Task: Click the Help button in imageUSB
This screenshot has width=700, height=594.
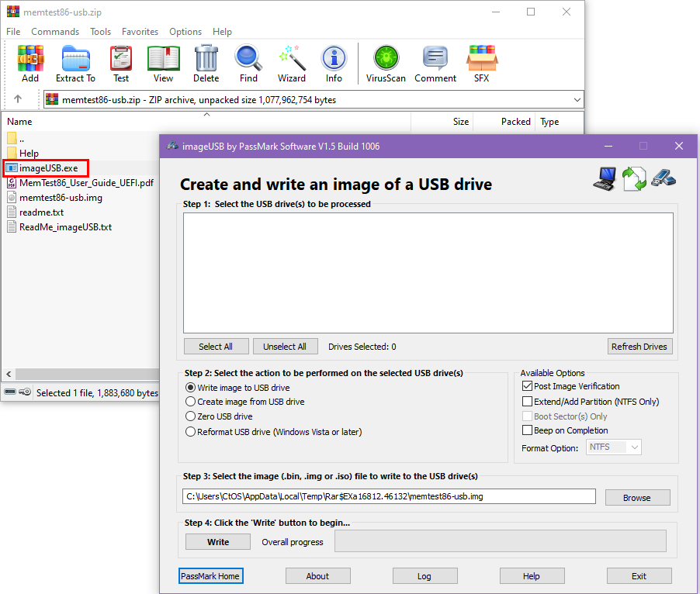Action: [532, 576]
